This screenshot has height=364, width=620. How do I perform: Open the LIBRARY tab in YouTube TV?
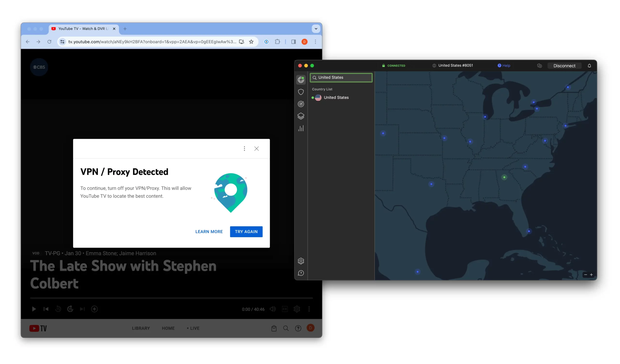click(141, 328)
